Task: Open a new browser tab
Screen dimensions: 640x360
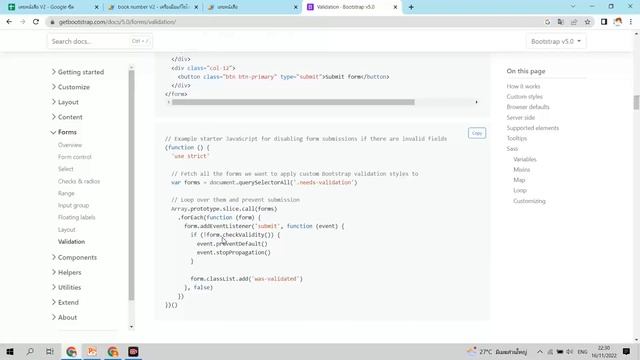Action: click(411, 7)
